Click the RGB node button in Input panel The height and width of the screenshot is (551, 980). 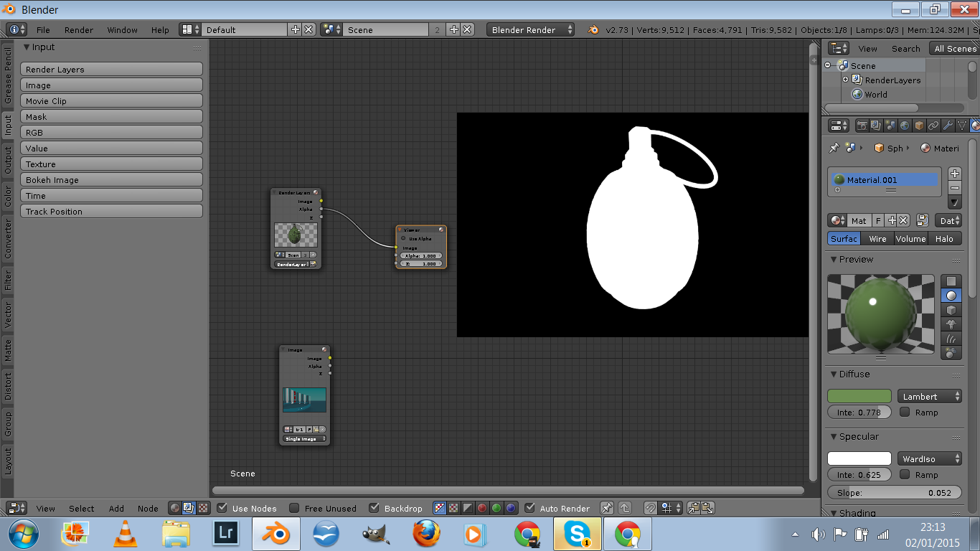tap(111, 132)
